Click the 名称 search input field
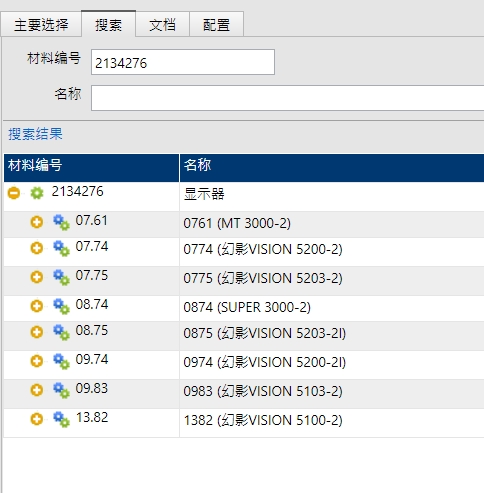The image size is (484, 493). (287, 98)
